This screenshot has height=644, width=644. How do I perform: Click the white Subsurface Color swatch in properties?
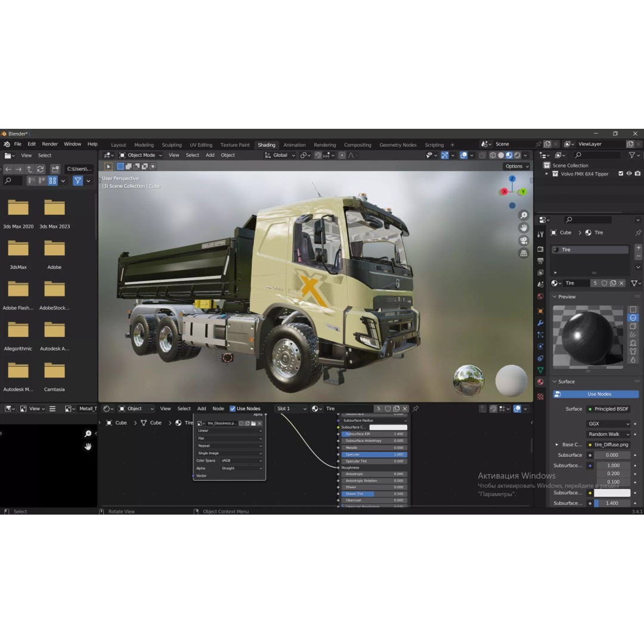point(612,493)
